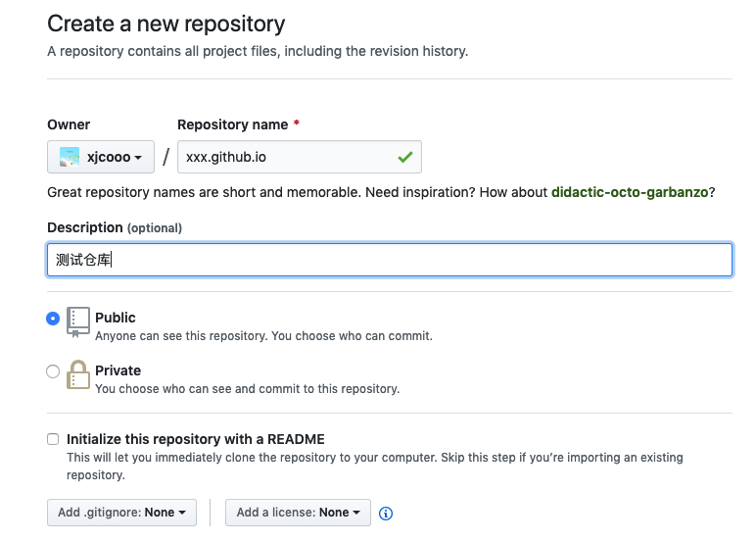Click the xjcooo owner avatar image
The height and width of the screenshot is (541, 756).
pos(69,157)
